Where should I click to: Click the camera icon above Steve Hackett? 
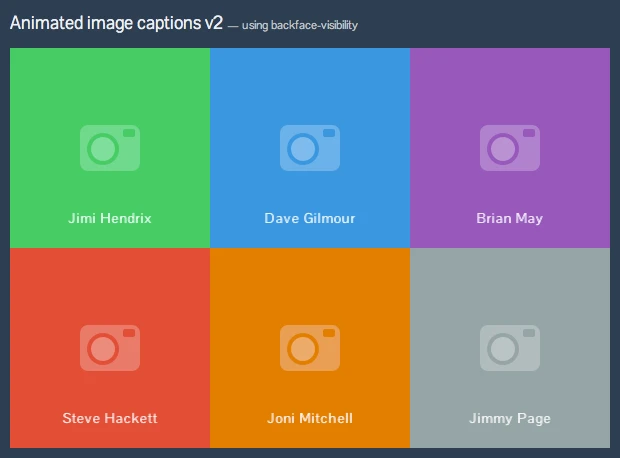click(x=110, y=348)
